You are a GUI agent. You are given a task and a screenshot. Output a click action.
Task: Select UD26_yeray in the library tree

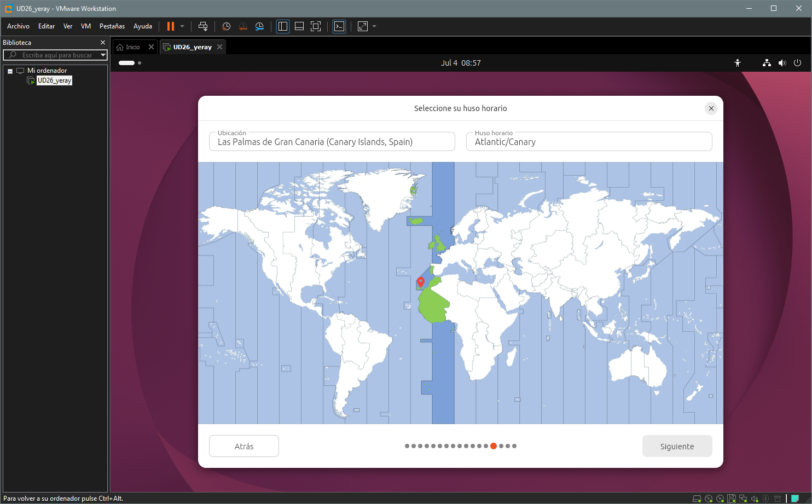(x=54, y=80)
